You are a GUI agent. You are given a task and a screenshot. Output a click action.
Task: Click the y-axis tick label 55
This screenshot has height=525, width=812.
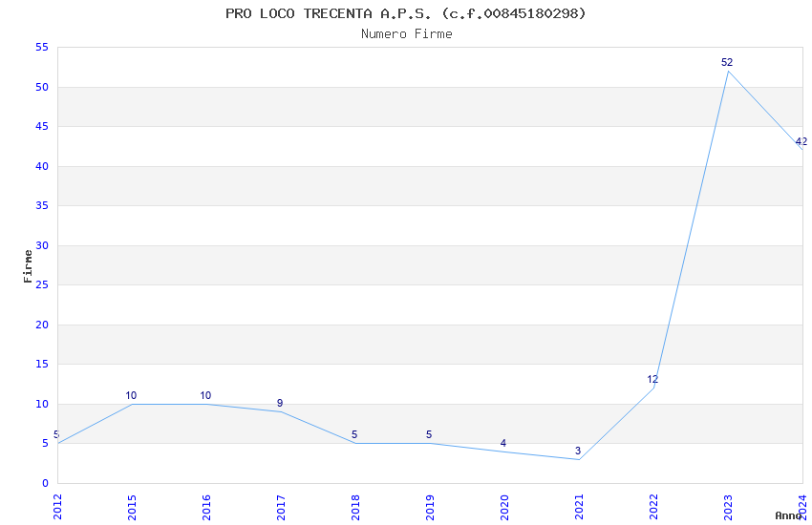42,48
